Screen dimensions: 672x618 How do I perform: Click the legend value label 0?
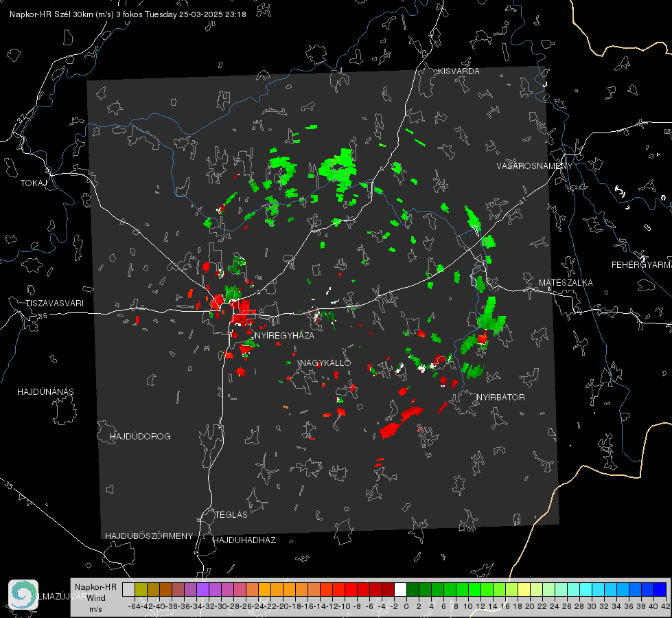[406, 606]
